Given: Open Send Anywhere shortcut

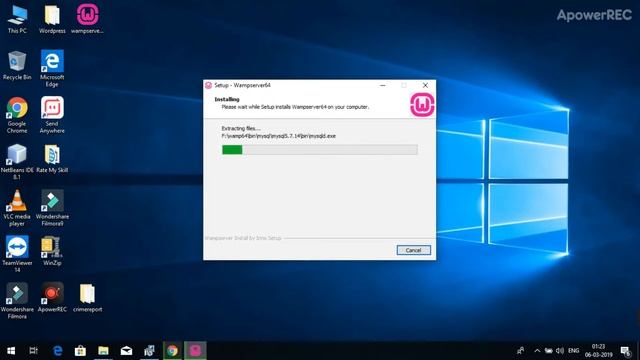Looking at the screenshot, I should pos(52,115).
